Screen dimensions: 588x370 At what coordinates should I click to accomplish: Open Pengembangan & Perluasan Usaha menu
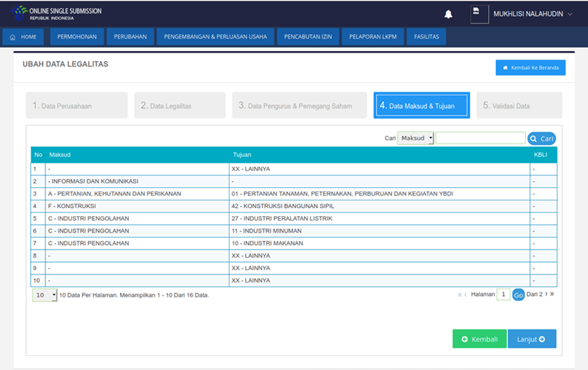[216, 37]
